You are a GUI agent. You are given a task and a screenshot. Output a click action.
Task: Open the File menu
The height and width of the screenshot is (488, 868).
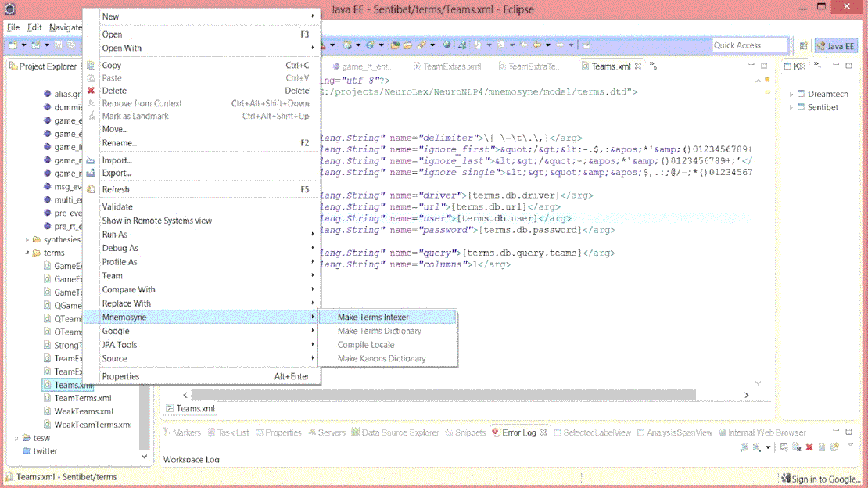(13, 27)
